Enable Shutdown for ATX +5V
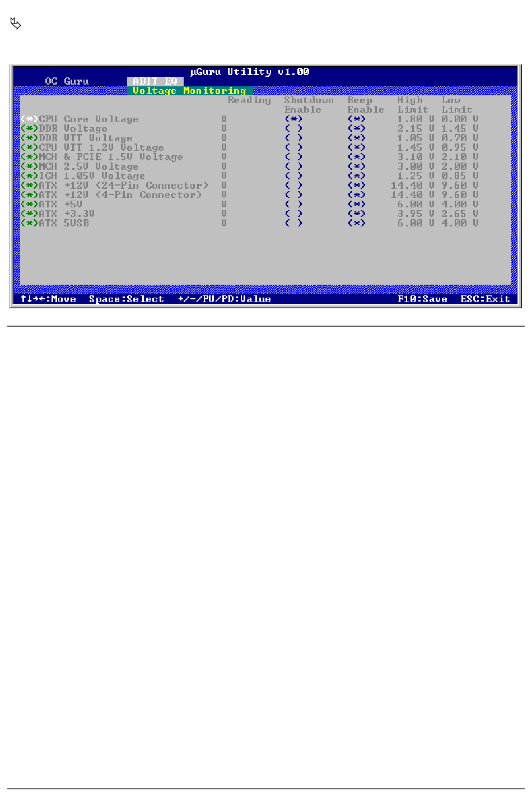This screenshot has width=532, height=797. coord(293,205)
